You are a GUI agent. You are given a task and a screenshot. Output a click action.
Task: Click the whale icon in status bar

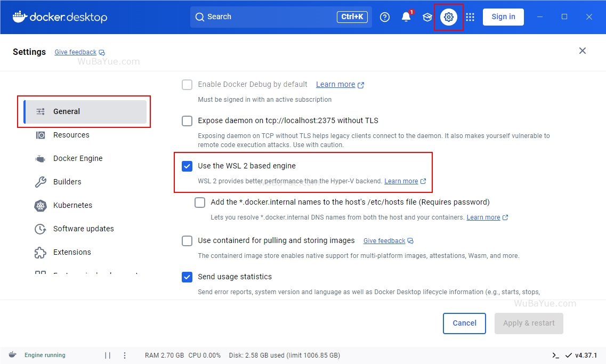tap(13, 355)
